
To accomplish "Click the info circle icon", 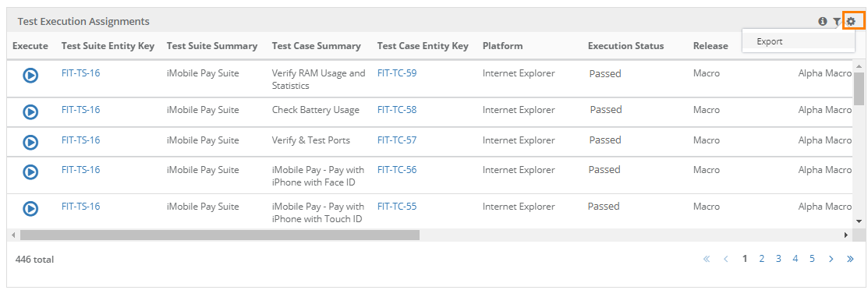I will (x=823, y=22).
